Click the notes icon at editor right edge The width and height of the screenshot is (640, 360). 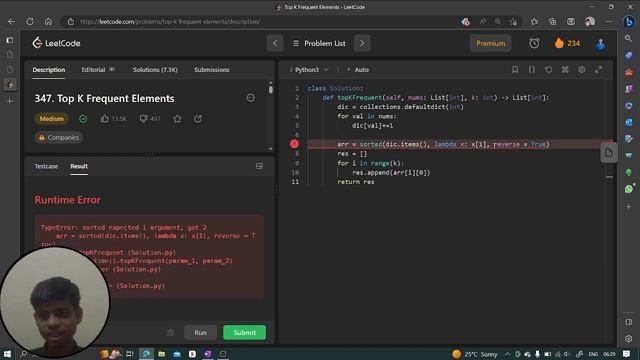[609, 153]
